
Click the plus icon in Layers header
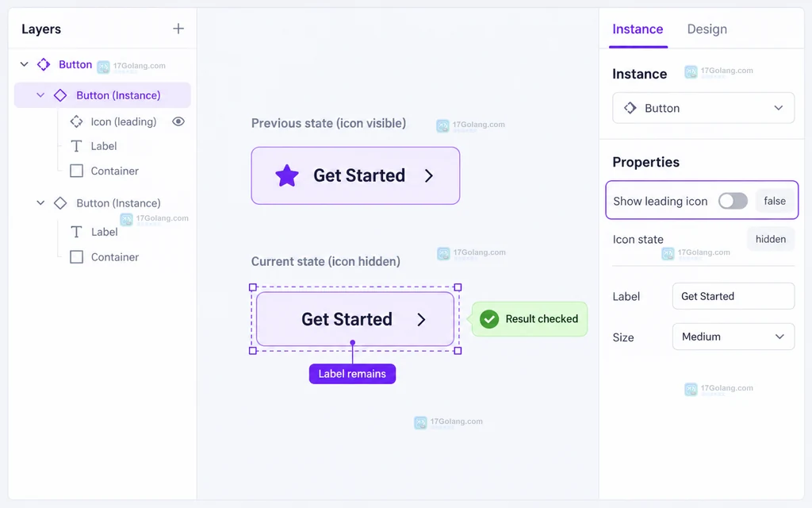[x=178, y=29]
